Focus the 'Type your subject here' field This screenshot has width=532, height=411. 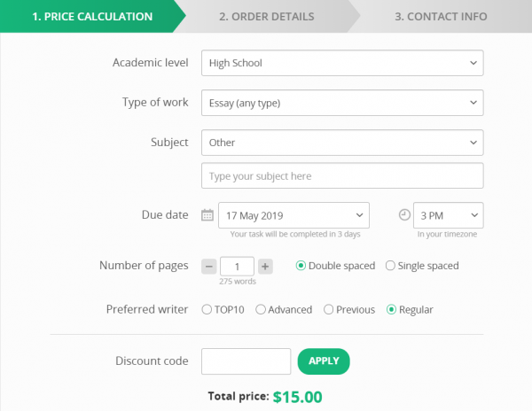click(x=342, y=176)
